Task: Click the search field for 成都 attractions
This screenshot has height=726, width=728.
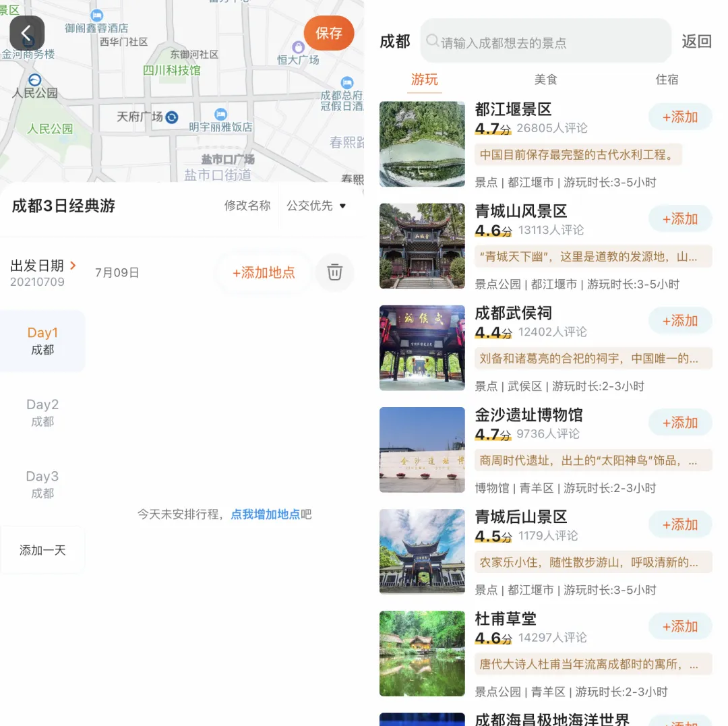Action: coord(545,41)
